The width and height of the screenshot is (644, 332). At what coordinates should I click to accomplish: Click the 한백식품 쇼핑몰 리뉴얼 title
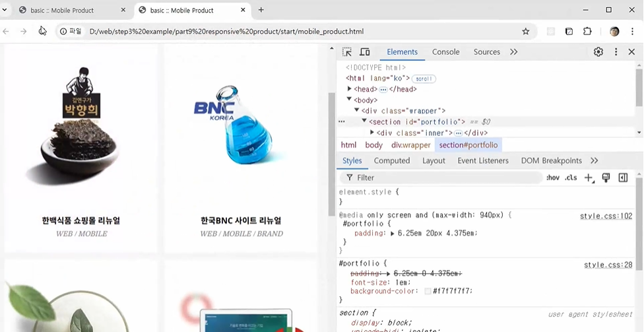tap(81, 220)
